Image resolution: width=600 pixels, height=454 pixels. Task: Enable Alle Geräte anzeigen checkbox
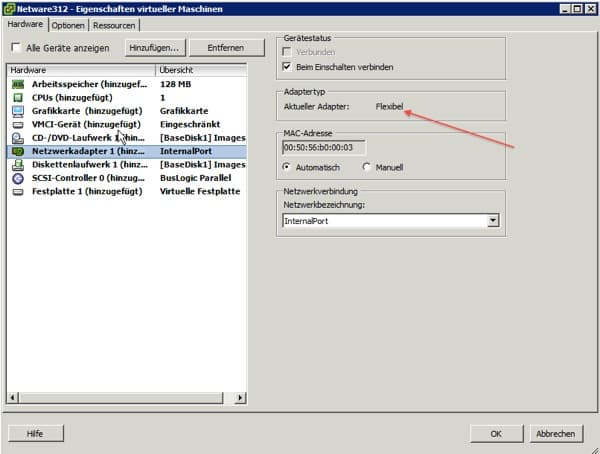16,47
